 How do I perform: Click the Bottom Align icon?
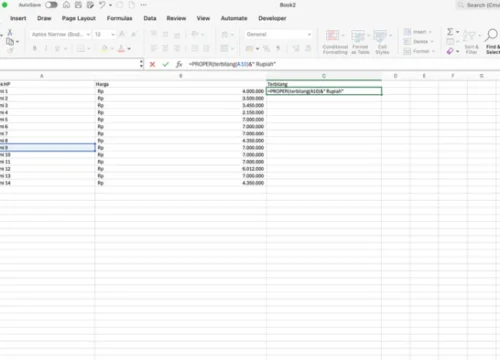click(x=177, y=34)
